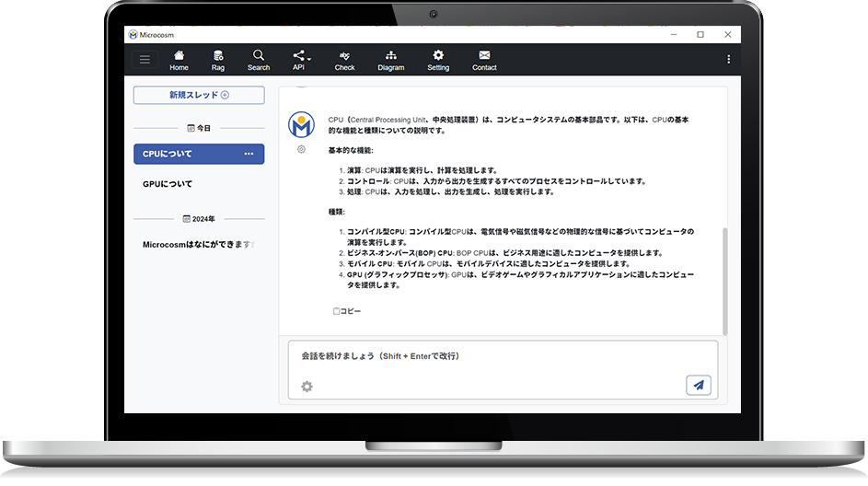
Task: Toggle the hamburger sidebar menu
Action: click(x=145, y=59)
